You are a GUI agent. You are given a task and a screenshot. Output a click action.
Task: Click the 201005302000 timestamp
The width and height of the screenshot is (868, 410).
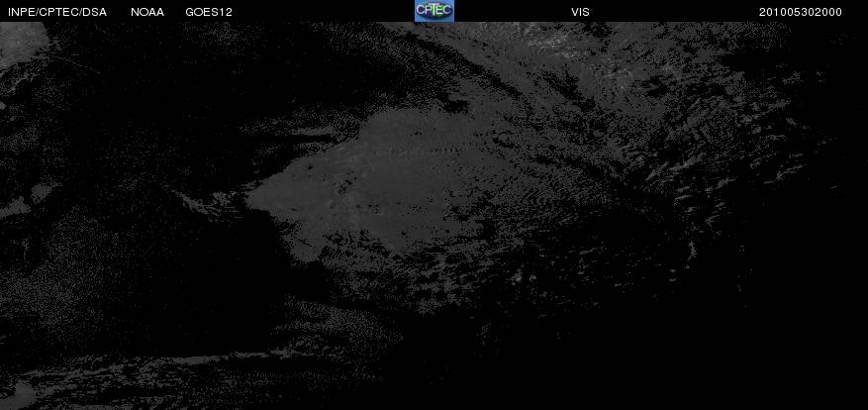click(801, 12)
